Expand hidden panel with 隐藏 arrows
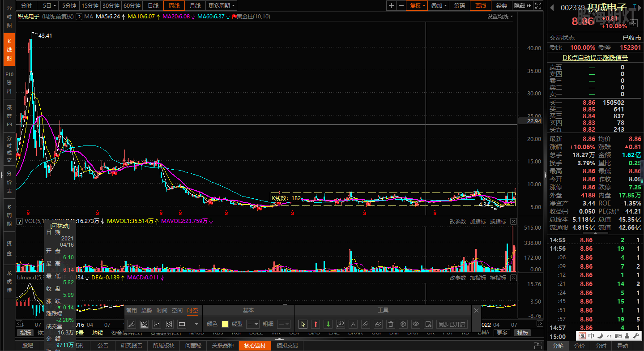The height and width of the screenshot is (351, 644). (522, 6)
